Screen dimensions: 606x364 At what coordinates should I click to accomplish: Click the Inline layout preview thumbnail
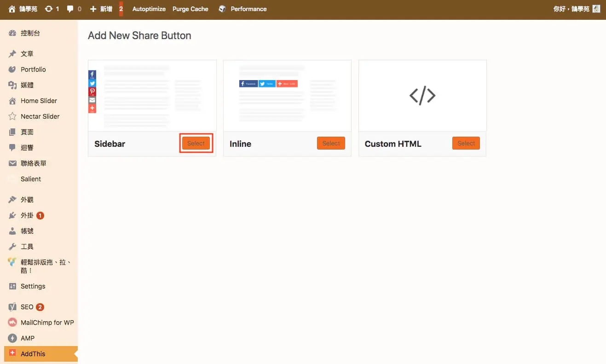287,96
